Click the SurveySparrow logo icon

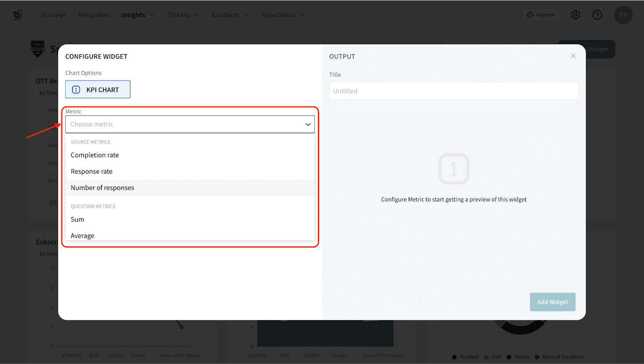18,15
